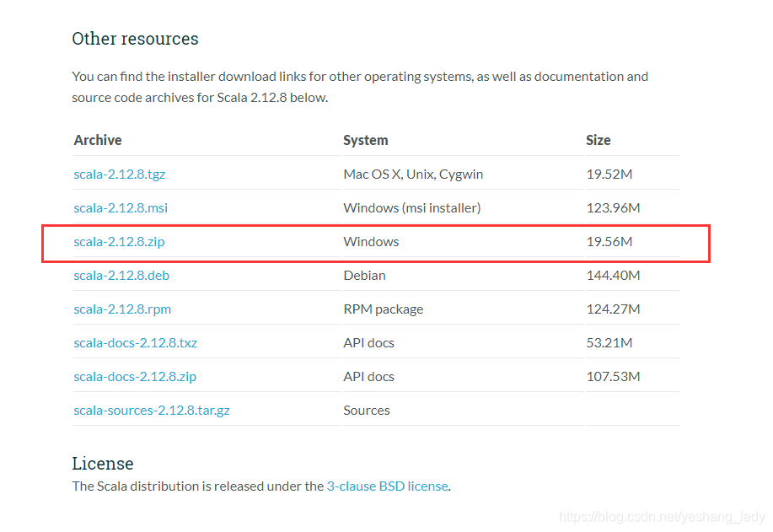Select the 'RPM package' cell
Image resolution: width=773 pixels, height=532 pixels.
point(383,309)
